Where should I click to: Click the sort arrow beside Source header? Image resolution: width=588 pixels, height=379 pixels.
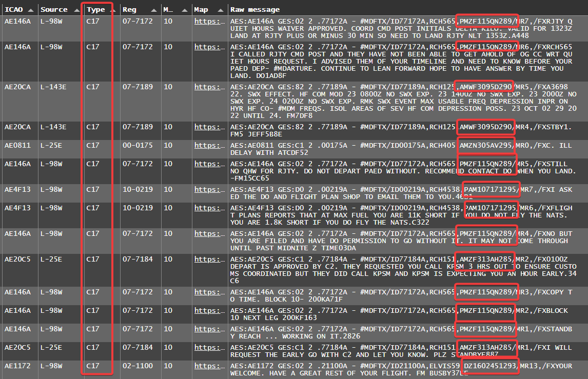click(x=76, y=10)
